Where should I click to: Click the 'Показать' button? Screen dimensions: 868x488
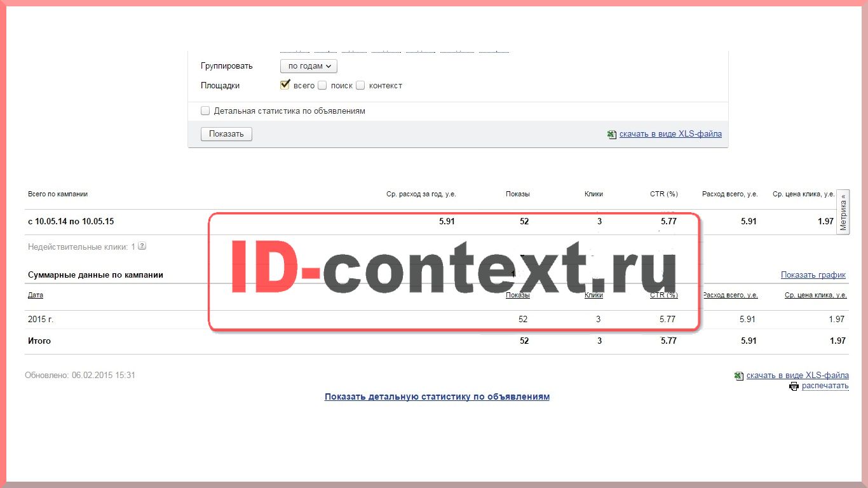[x=226, y=134]
